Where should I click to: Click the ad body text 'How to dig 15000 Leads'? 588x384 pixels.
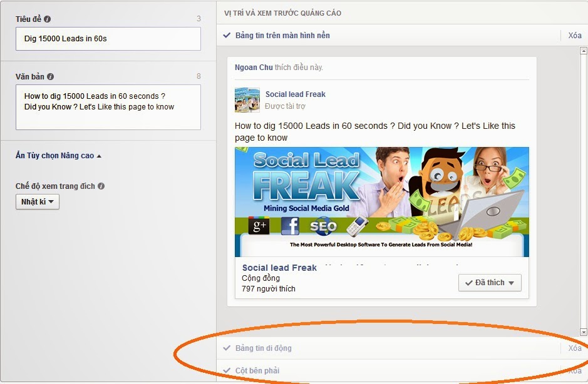(375, 132)
